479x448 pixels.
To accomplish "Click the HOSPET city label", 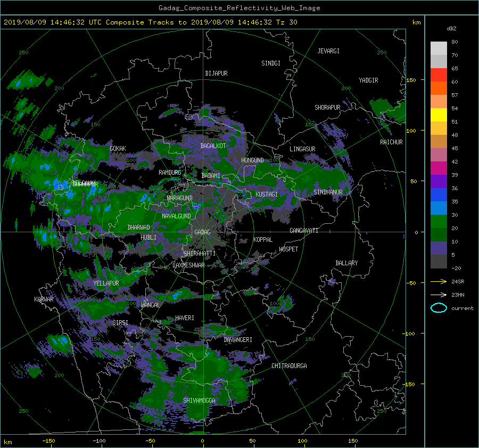I will (288, 249).
